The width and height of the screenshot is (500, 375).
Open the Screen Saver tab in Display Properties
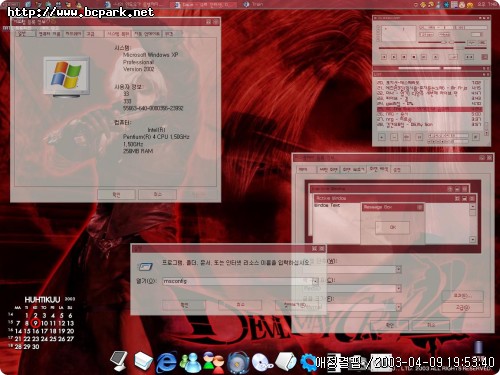coord(354,170)
